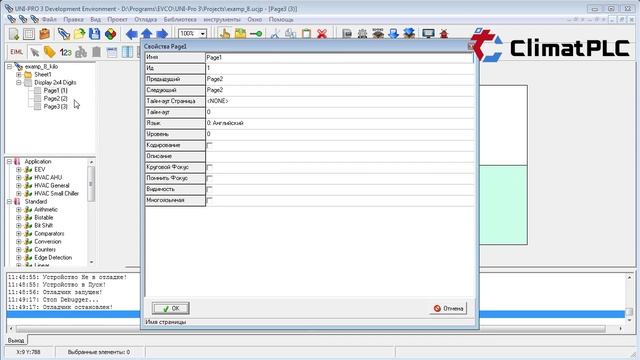Image resolution: width=640 pixels, height=360 pixels.
Task: Open the Файл menu
Action: tap(49, 20)
